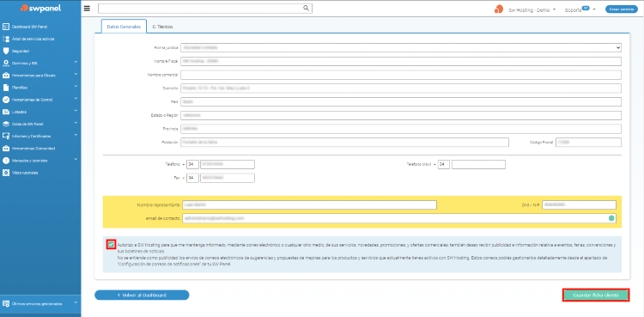Expand the Dominios y SSL chevron
The image size is (644, 317).
[x=76, y=63]
